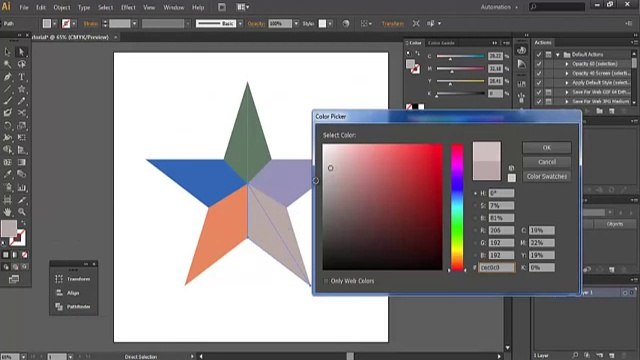Select the Artboard tool
The image size is (640, 360).
(7, 200)
